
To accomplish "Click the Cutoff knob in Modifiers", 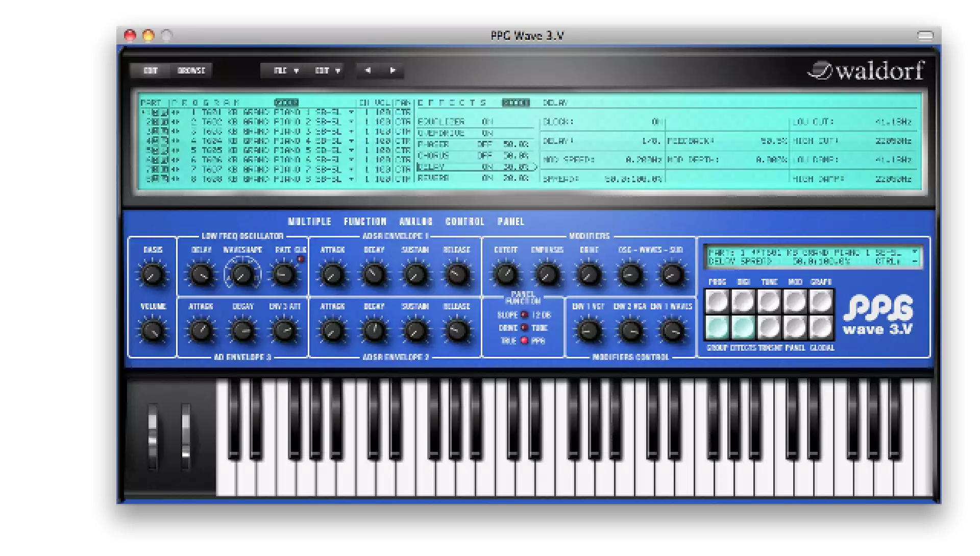I will [505, 275].
